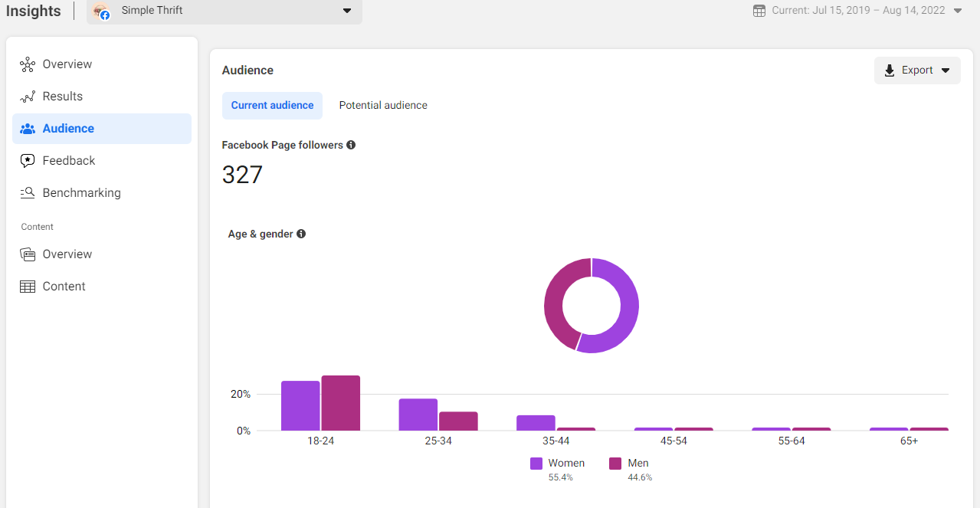Image resolution: width=980 pixels, height=508 pixels.
Task: Switch to the Current audience tab
Action: pos(272,106)
